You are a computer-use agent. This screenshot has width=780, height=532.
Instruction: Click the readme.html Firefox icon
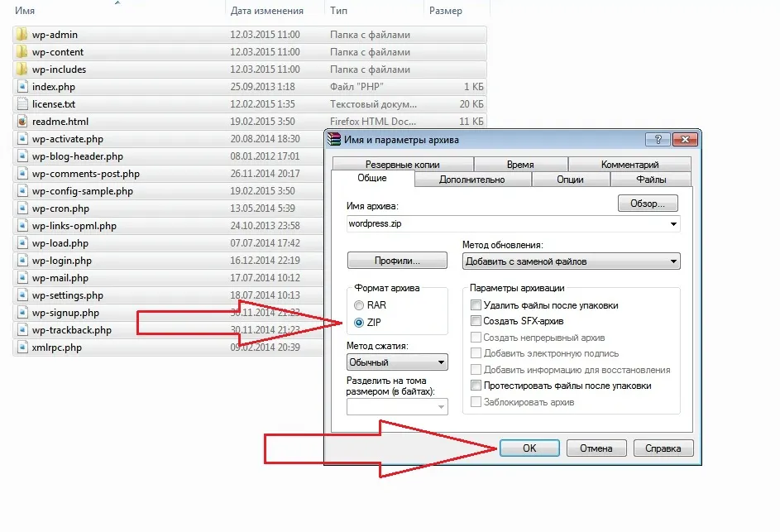[x=22, y=122]
